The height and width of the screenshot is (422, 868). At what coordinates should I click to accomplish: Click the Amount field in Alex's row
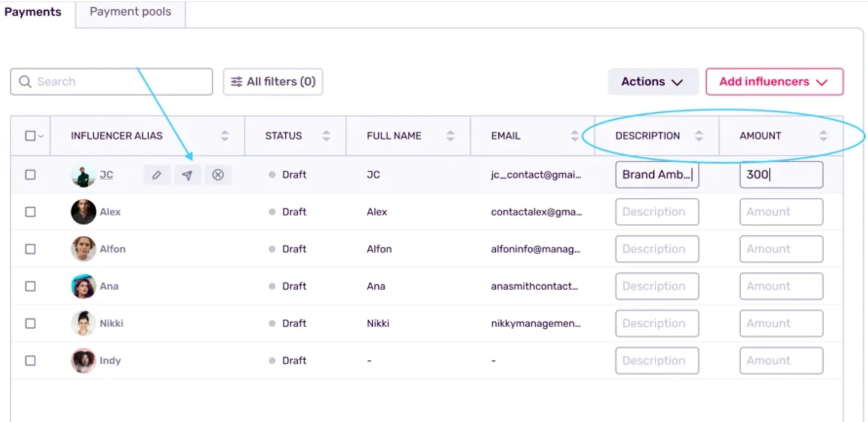point(781,212)
